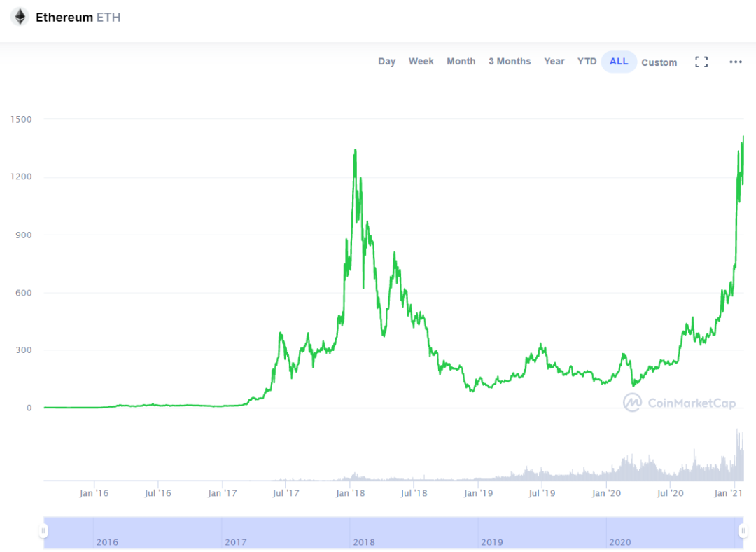Screen dimensions: 756x552
Task: Click 2018 in the range navigator
Action: [364, 542]
